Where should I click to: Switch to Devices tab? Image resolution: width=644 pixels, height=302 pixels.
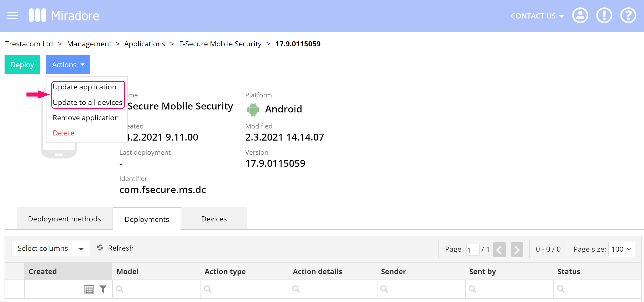tap(214, 219)
